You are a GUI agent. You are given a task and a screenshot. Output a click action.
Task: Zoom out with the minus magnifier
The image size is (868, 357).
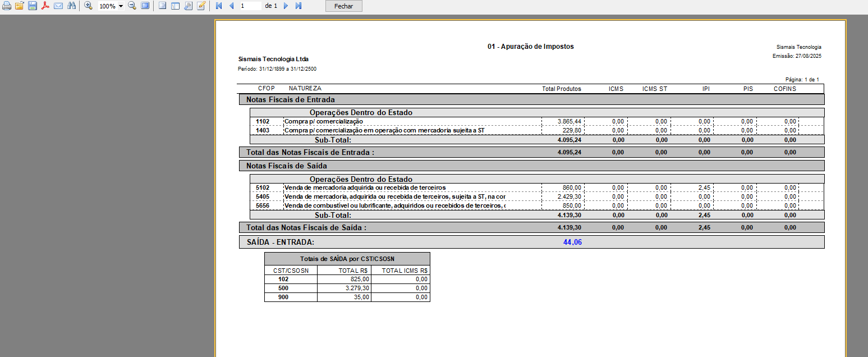tap(132, 6)
